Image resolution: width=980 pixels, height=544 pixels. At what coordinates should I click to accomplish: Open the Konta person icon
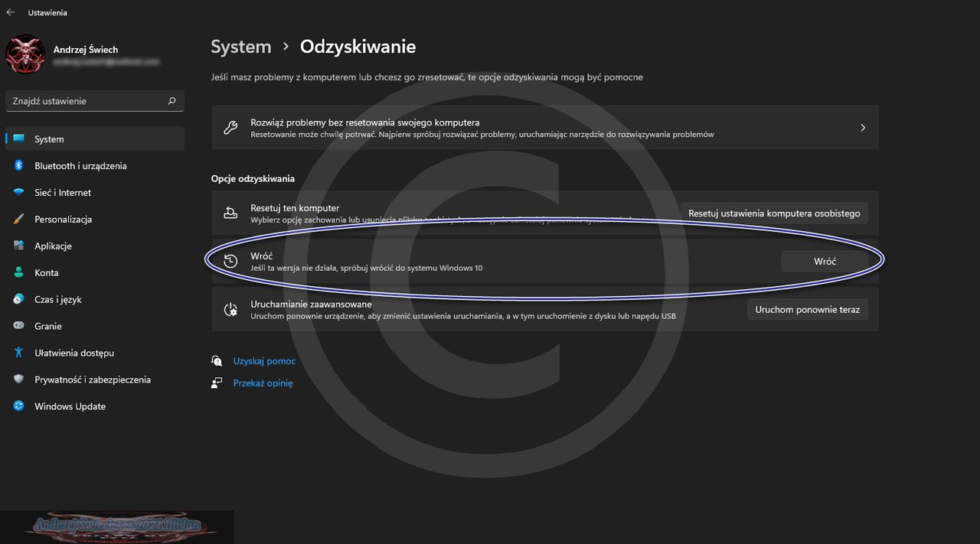tap(18, 273)
